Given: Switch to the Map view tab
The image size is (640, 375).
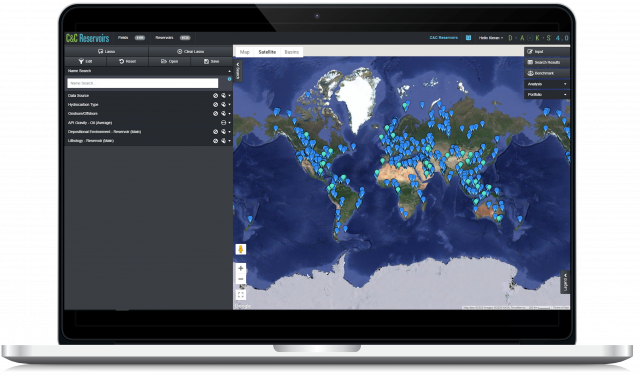Looking at the screenshot, I should (x=244, y=52).
